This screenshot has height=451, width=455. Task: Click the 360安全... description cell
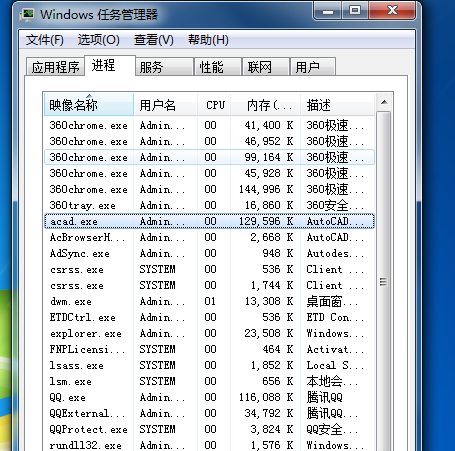click(x=335, y=205)
